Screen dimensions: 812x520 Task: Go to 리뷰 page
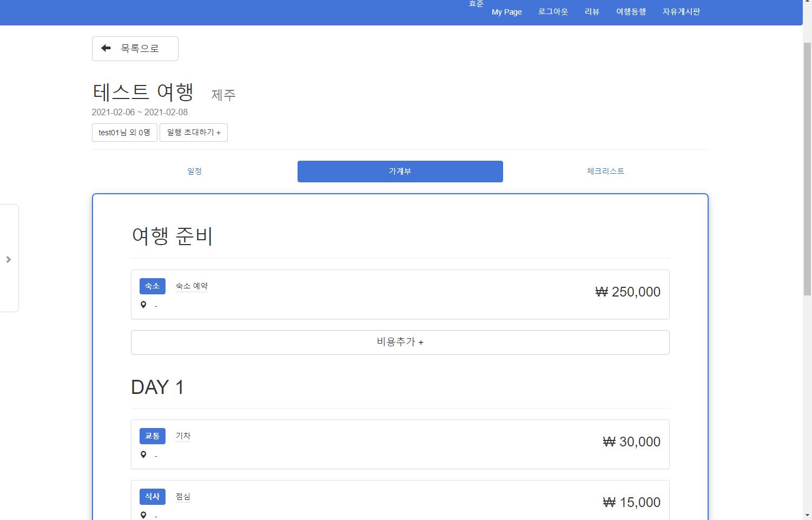pyautogui.click(x=592, y=11)
